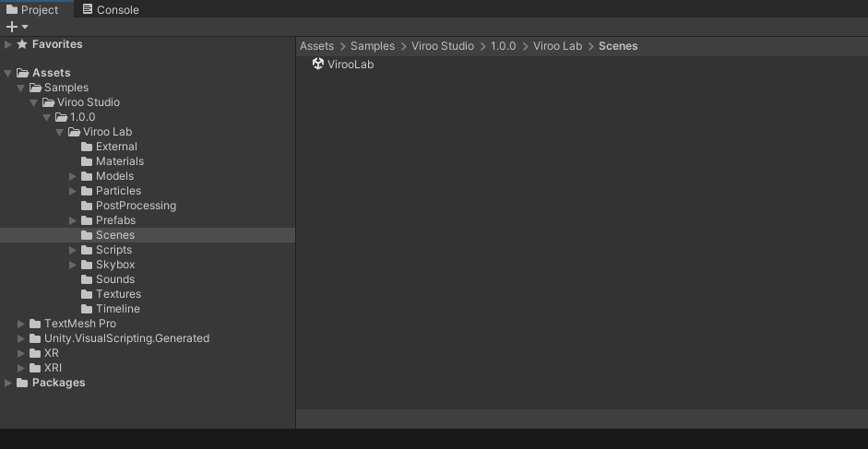Select the Project tab
Viewport: 868px width, 449px height.
click(32, 9)
